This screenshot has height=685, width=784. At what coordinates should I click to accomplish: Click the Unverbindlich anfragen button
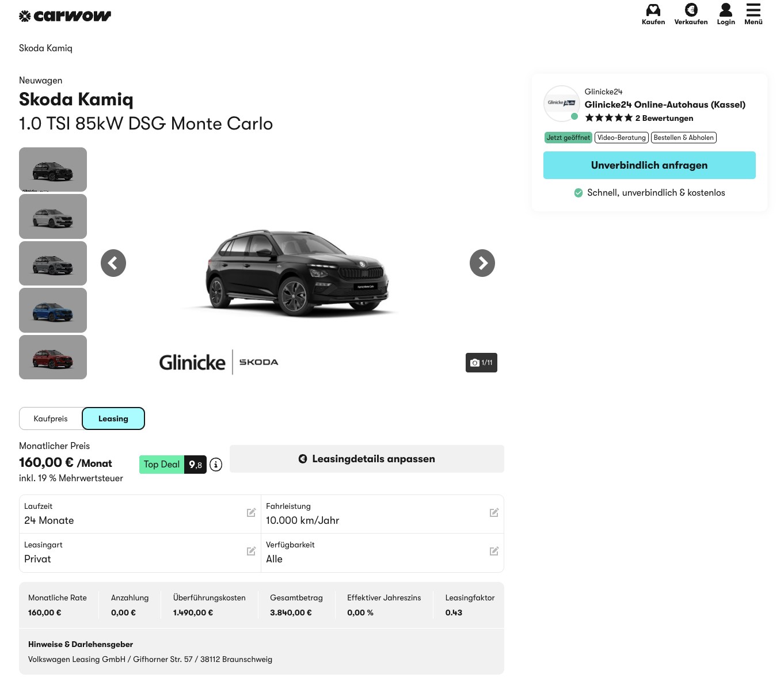click(649, 165)
